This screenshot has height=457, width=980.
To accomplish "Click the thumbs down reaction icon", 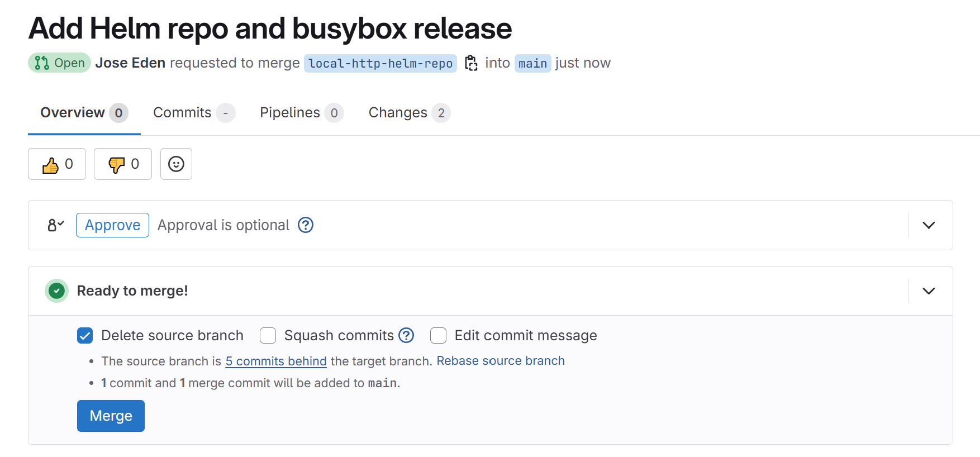I will [x=116, y=165].
